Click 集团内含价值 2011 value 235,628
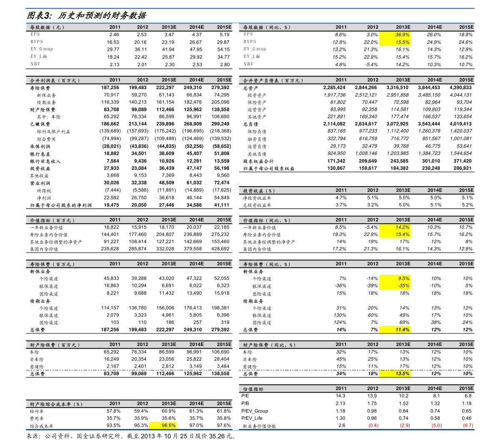The height and width of the screenshot is (448, 496). coord(110,249)
